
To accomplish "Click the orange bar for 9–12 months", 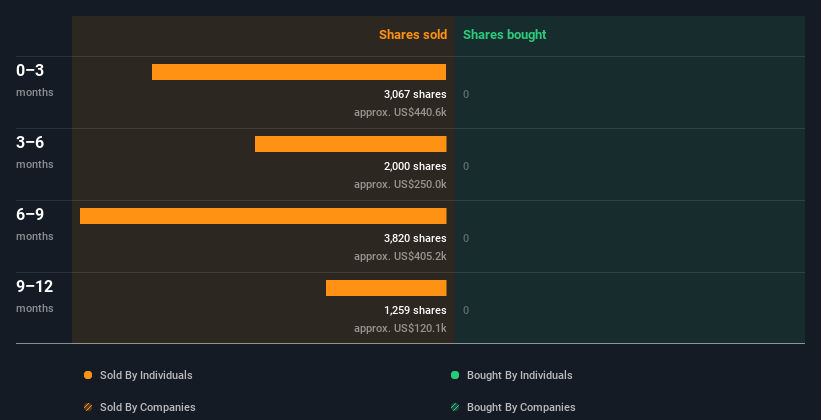I will pos(386,288).
